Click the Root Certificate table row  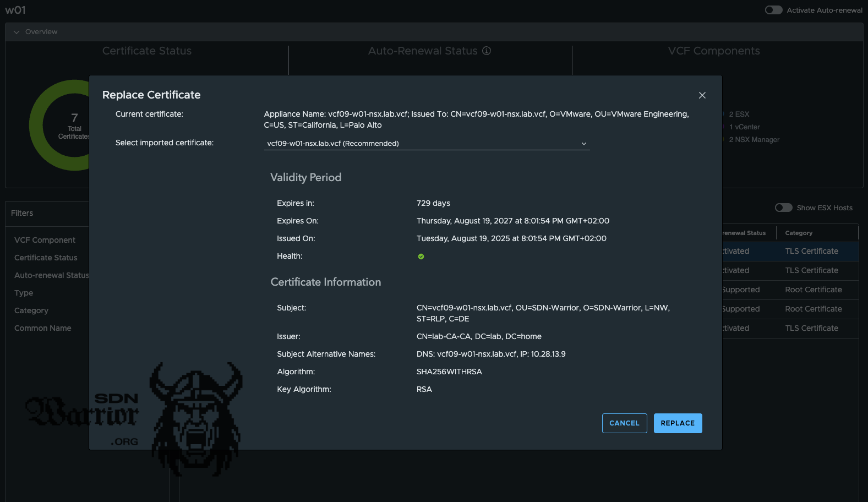click(x=813, y=290)
